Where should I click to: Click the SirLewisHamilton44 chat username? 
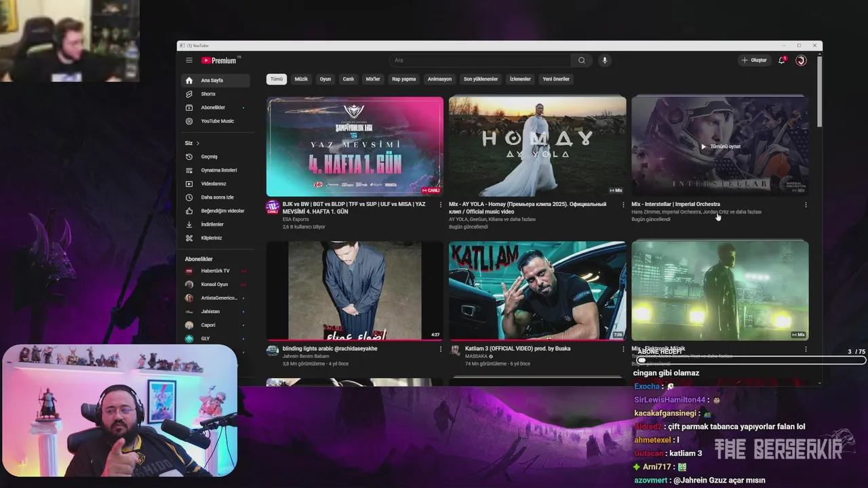click(670, 400)
